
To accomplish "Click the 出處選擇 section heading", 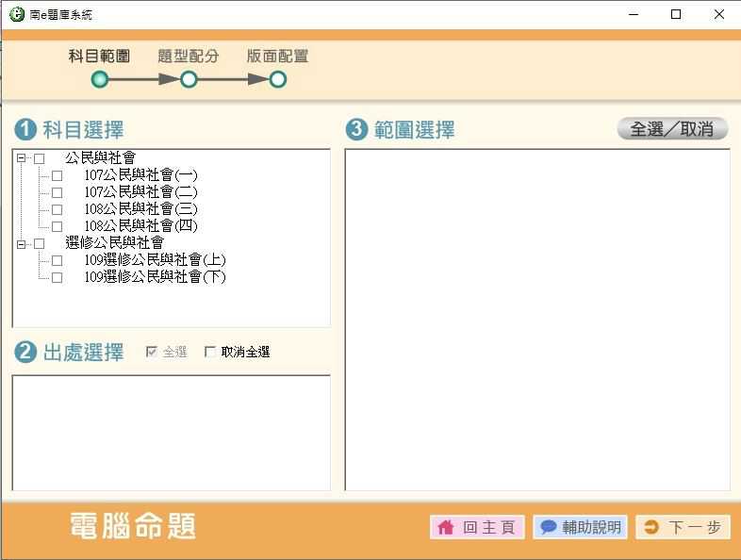I will click(x=84, y=353).
